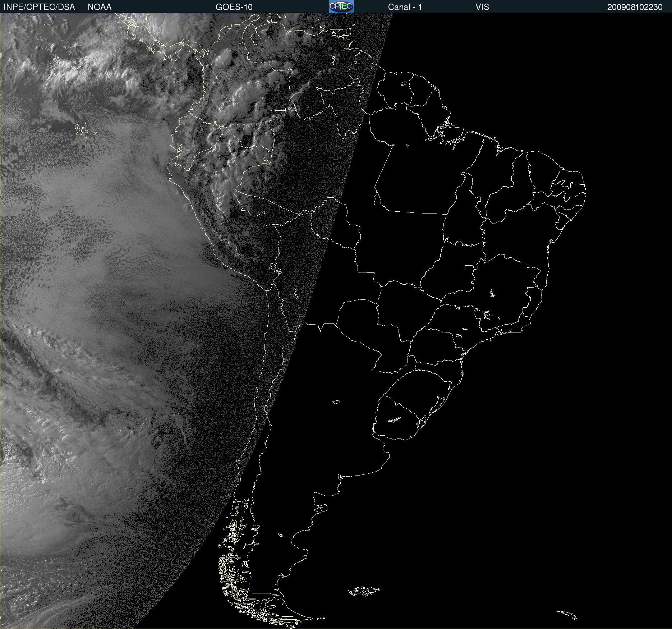The image size is (672, 629).
Task: Select the VIS band label
Action: (482, 7)
